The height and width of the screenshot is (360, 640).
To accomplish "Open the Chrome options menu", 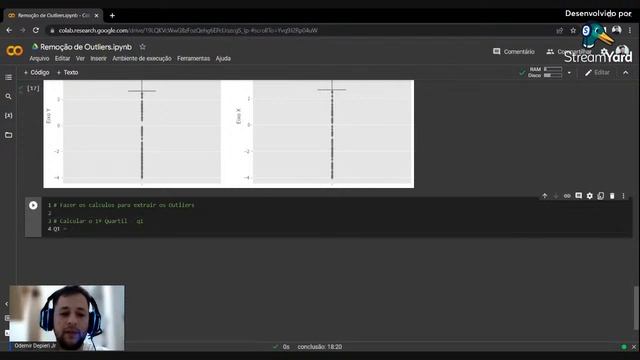I will [630, 30].
